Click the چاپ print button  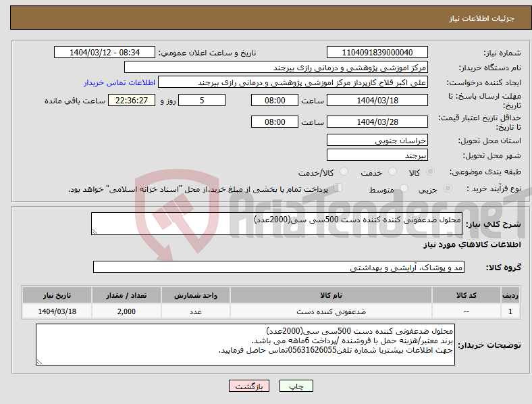(296, 386)
